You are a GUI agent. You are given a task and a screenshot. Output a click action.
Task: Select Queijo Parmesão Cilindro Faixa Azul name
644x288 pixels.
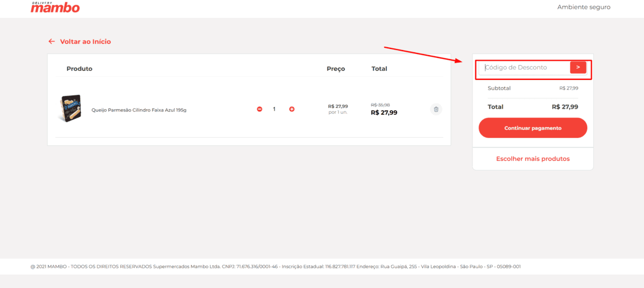tap(139, 110)
